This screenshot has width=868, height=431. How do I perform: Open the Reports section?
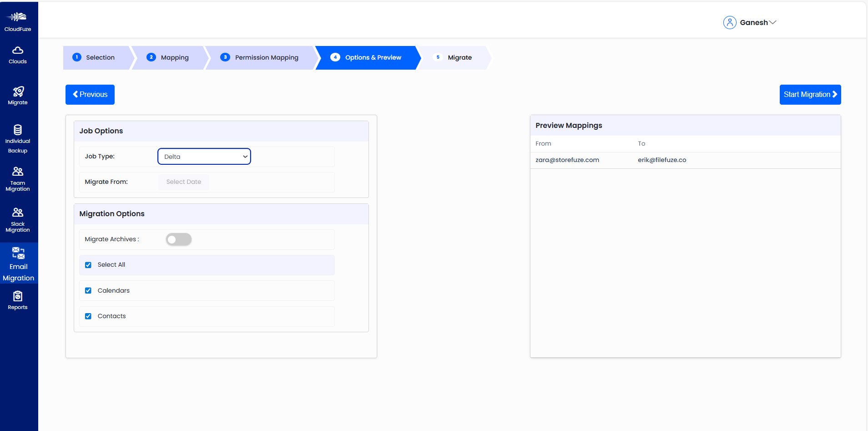[x=18, y=299]
